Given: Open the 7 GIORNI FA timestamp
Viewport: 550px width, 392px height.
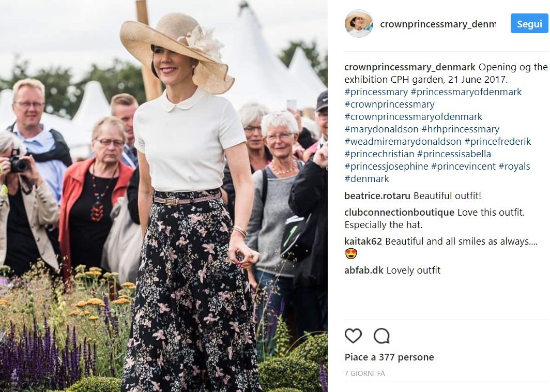Looking at the screenshot, I should click(x=365, y=374).
